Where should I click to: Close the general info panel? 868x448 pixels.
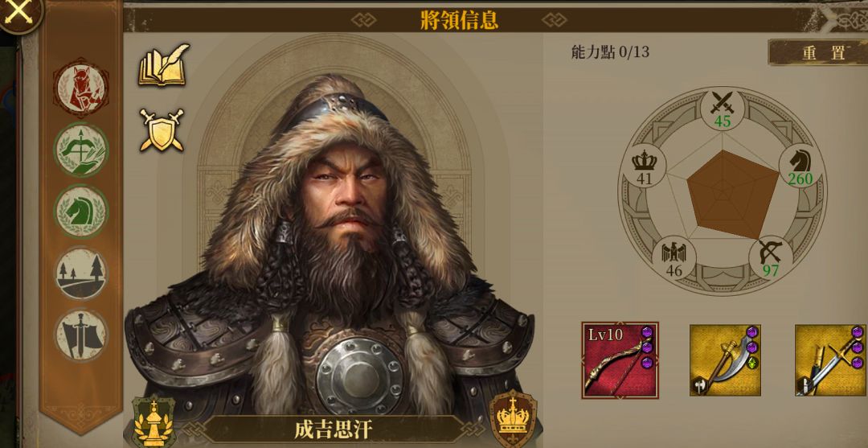click(x=18, y=14)
